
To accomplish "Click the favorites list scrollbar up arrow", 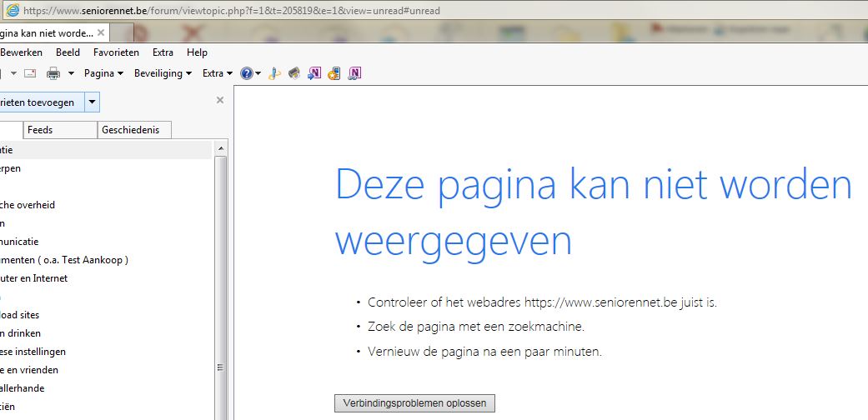I will tap(221, 148).
